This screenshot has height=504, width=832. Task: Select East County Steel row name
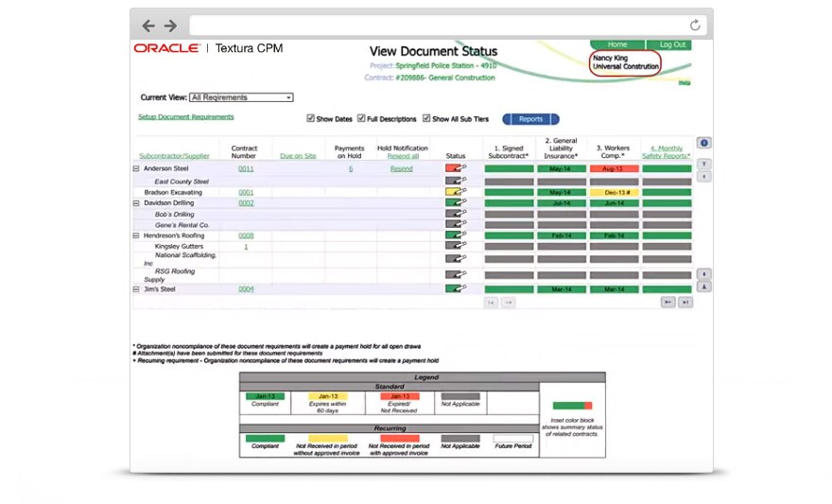[182, 182]
